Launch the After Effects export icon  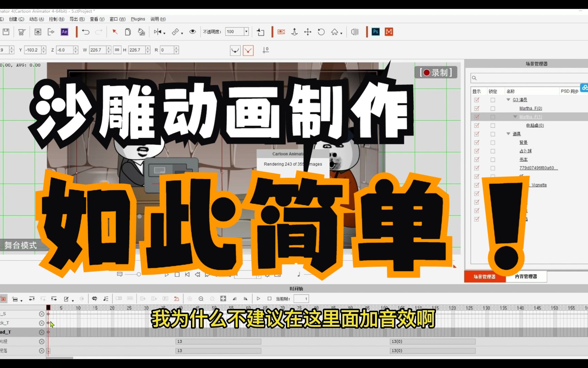64,32
